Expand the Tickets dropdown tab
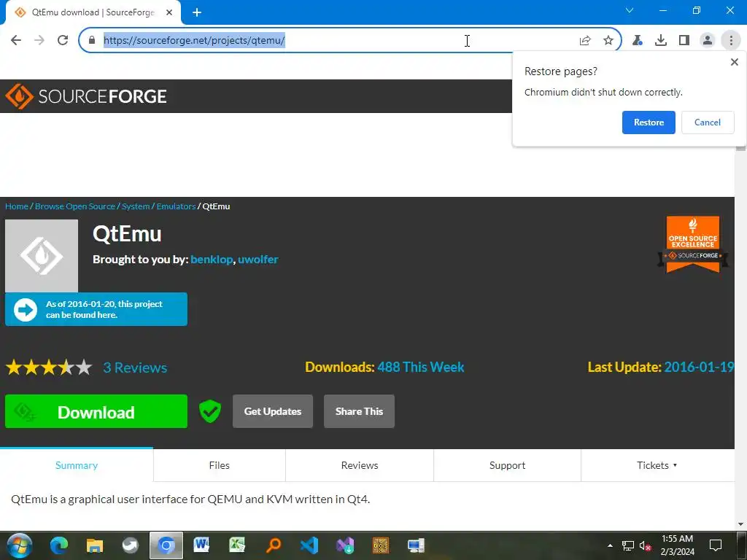Image resolution: width=747 pixels, height=560 pixels. click(x=657, y=465)
